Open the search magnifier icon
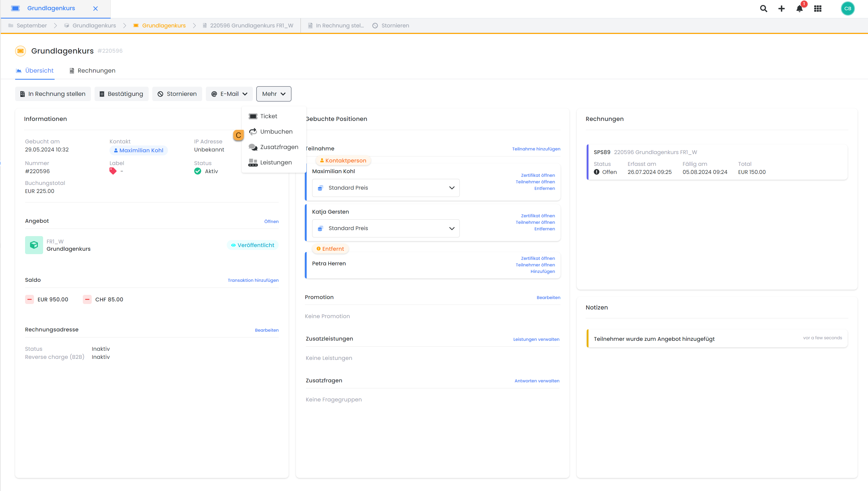The width and height of the screenshot is (868, 491). 764,9
